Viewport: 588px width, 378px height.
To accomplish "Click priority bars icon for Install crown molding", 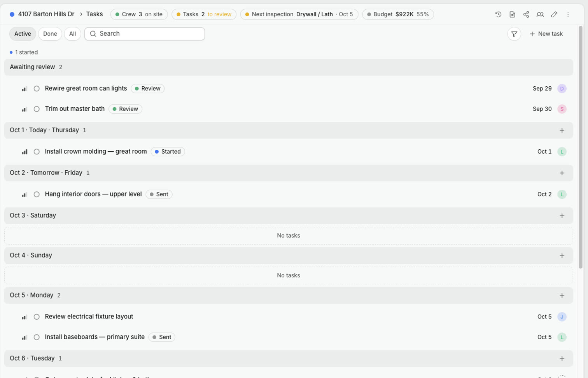I will point(24,152).
